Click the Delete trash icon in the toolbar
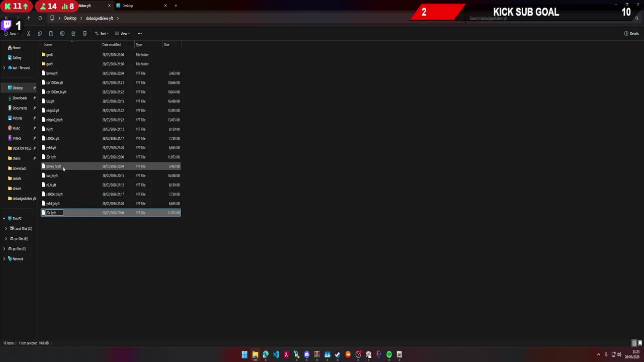 (85, 34)
